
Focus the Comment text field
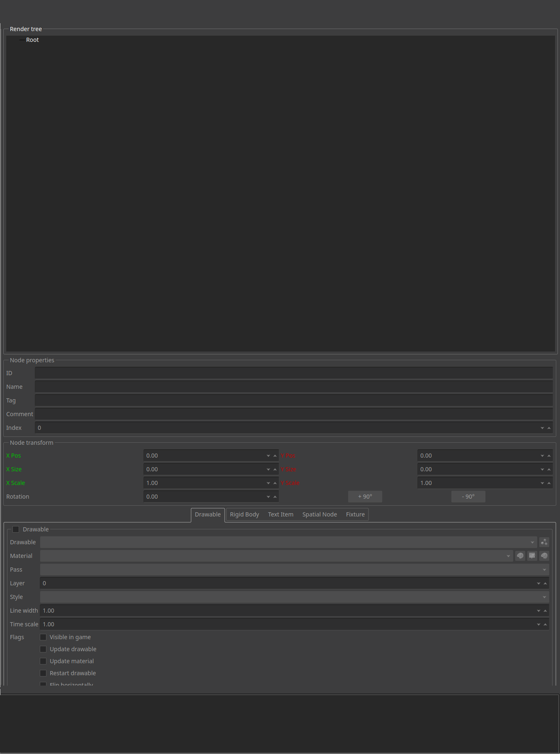[294, 414]
